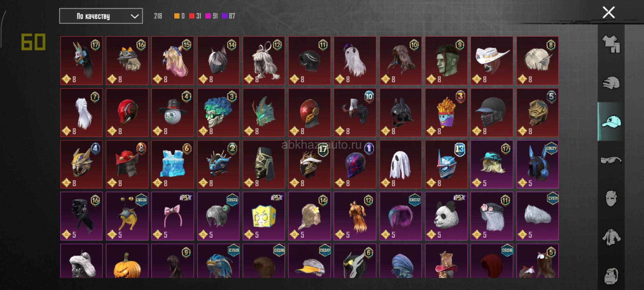Select the jacket category sidebar icon
Image resolution: width=644 pixels, height=290 pixels.
[x=611, y=237]
